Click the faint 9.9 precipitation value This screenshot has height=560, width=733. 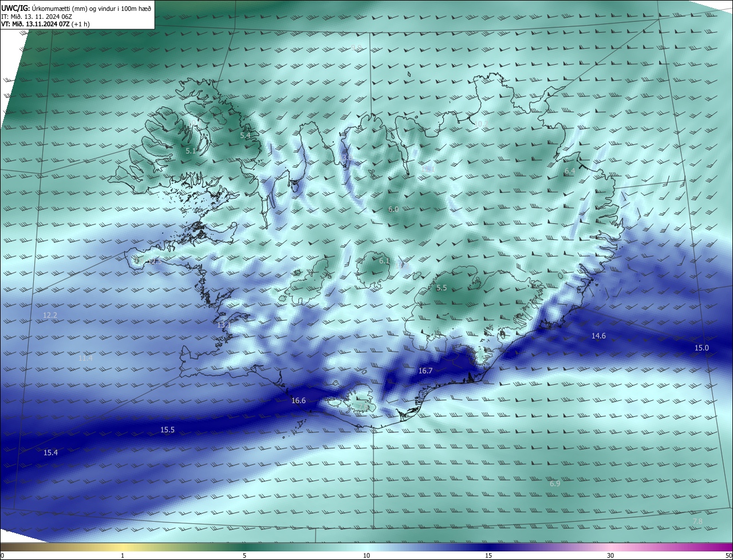(x=356, y=48)
